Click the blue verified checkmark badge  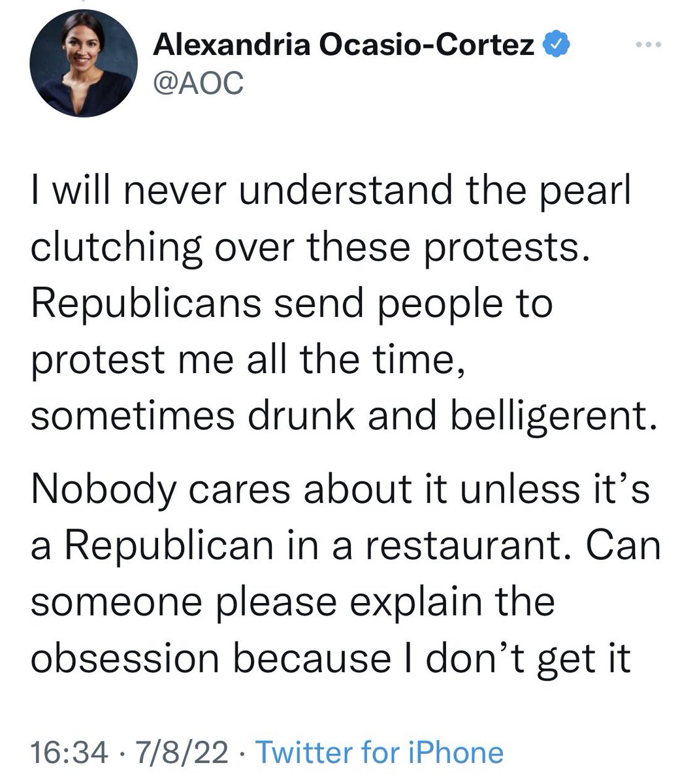point(557,44)
